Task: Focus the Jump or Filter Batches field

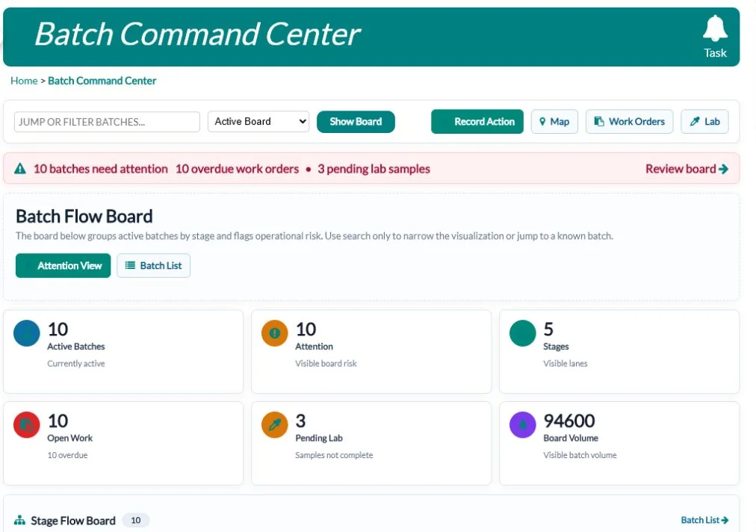Action: pos(107,122)
